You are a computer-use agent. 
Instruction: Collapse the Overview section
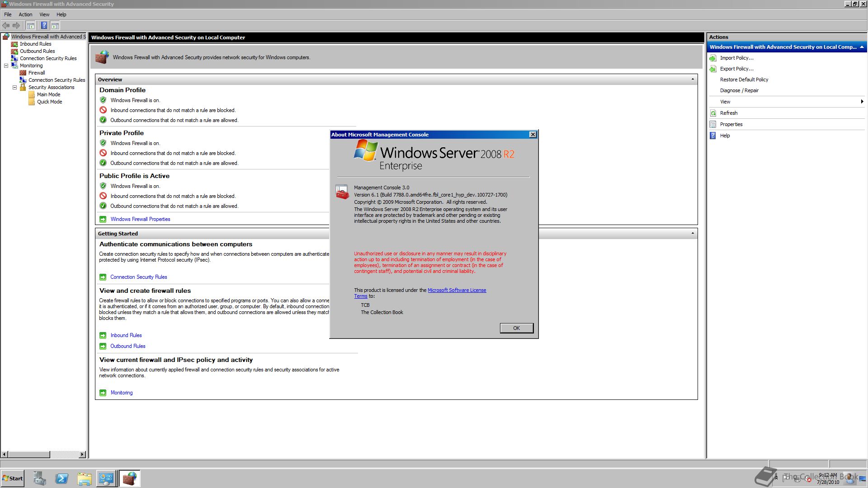tap(693, 80)
